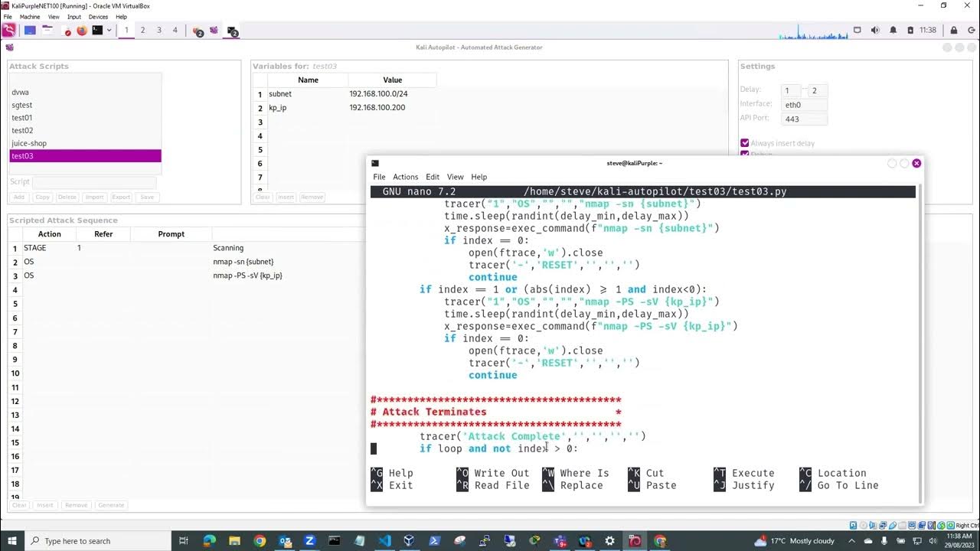Click the Windows Start button
The image size is (980, 551).
pos(12,540)
